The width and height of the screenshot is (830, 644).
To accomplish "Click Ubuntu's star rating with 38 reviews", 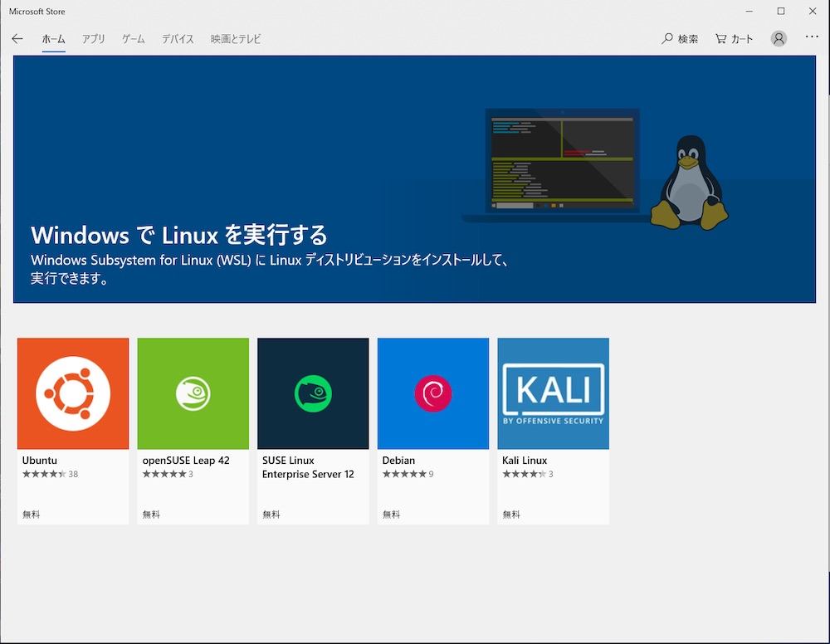I will (51, 474).
